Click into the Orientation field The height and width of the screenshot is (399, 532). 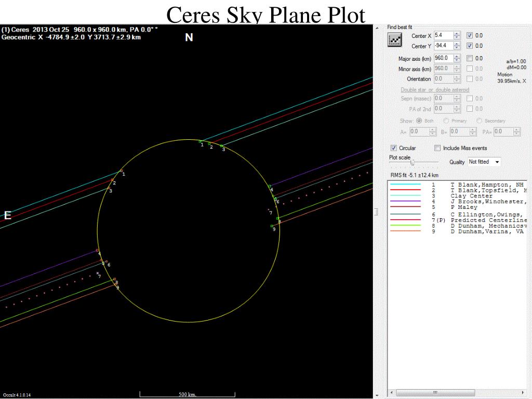(x=444, y=79)
